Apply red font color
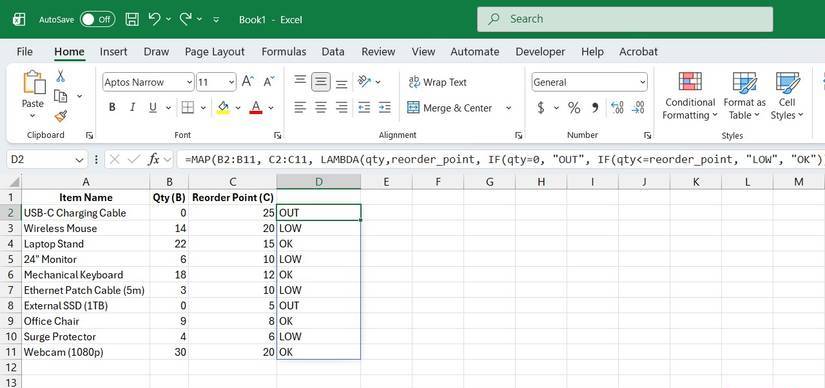The height and width of the screenshot is (388, 825). [256, 108]
